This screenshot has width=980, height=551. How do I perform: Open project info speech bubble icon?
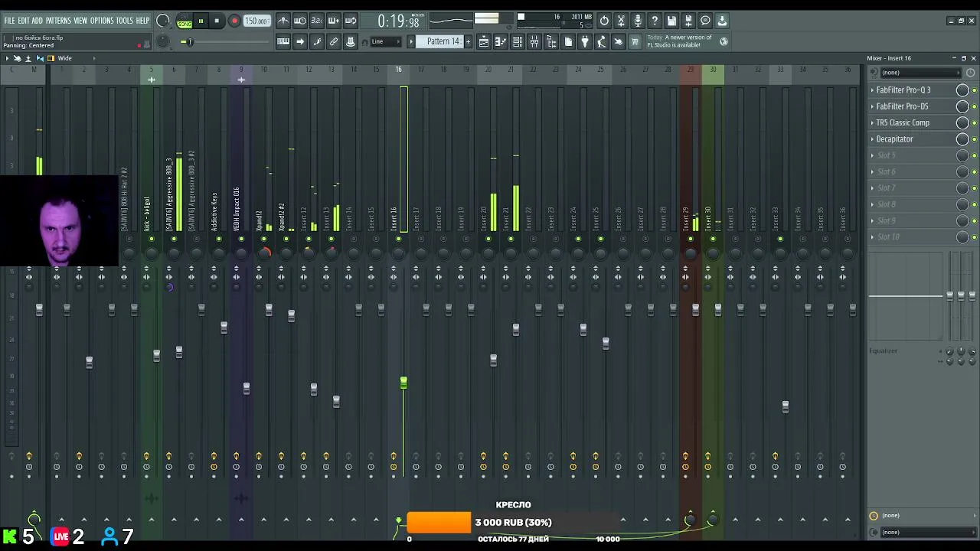coord(705,21)
